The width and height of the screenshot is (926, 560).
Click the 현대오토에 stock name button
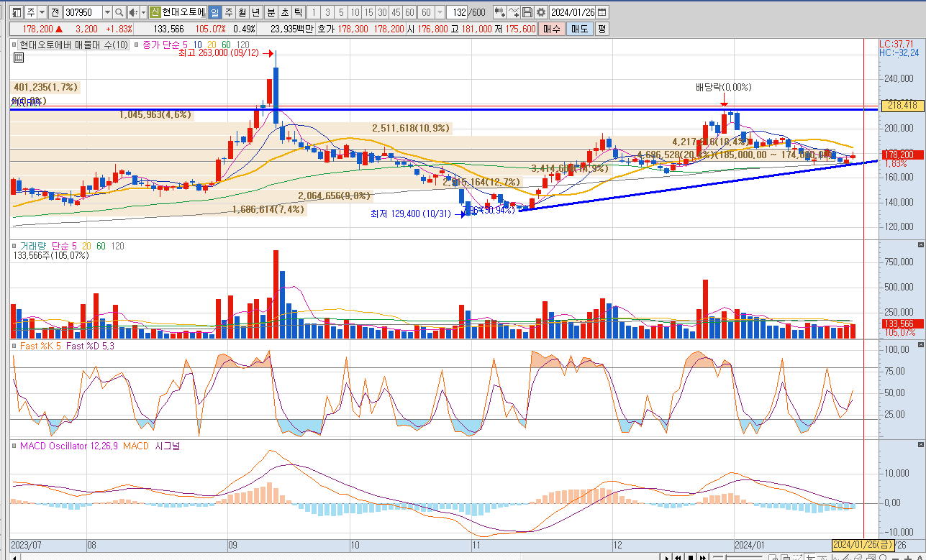coord(183,12)
